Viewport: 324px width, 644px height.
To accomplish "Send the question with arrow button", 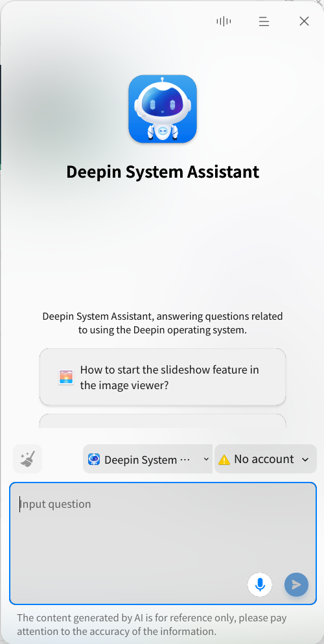I will 297,584.
